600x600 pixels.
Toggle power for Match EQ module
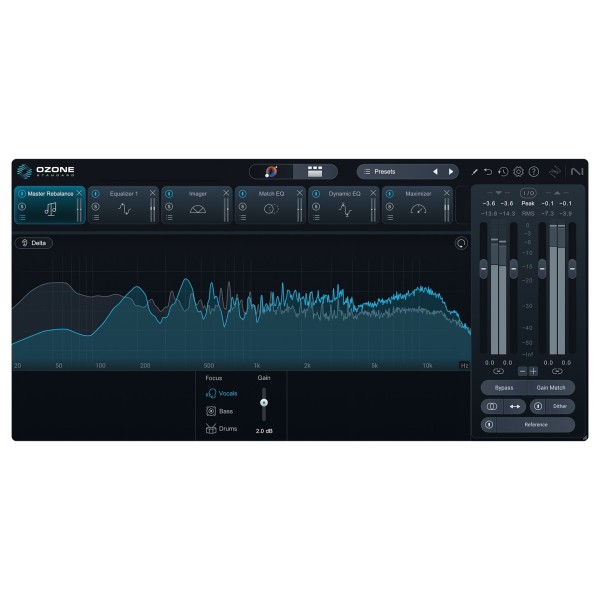(x=242, y=194)
